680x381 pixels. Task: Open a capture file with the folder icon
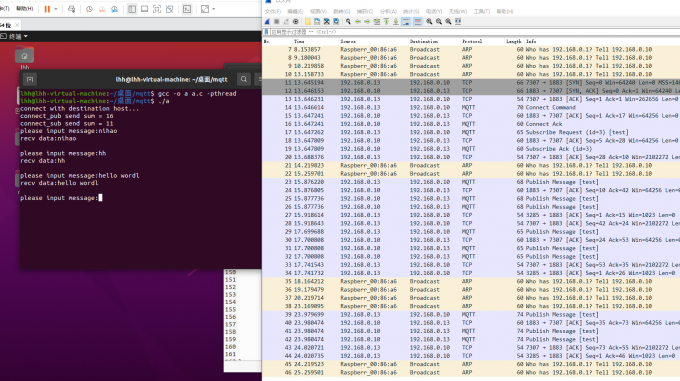(x=307, y=21)
